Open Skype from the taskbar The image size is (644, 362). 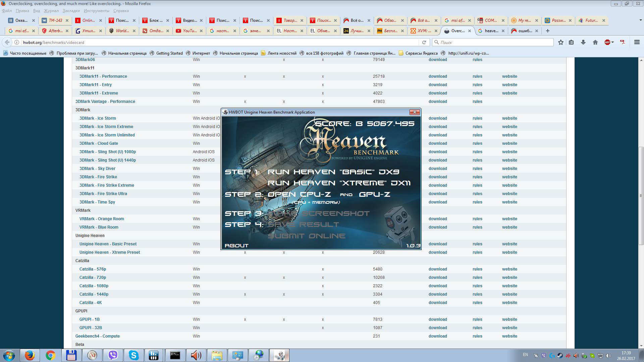tap(134, 355)
